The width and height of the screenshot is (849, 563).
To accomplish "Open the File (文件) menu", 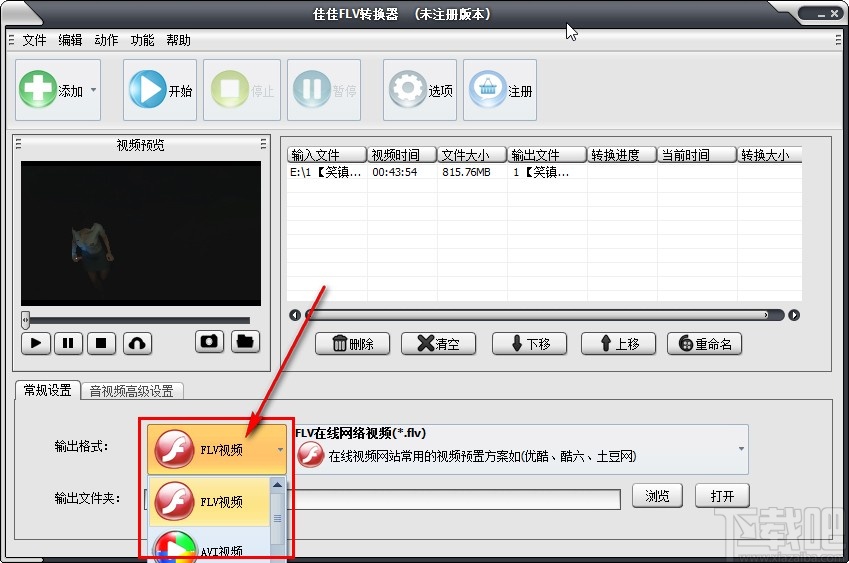I will 35,40.
